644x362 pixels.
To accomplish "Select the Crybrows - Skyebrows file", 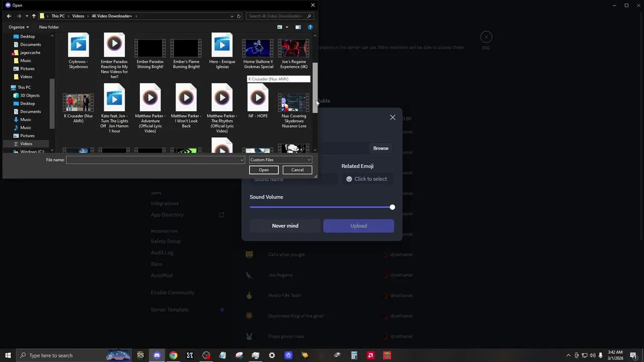I will (x=78, y=51).
